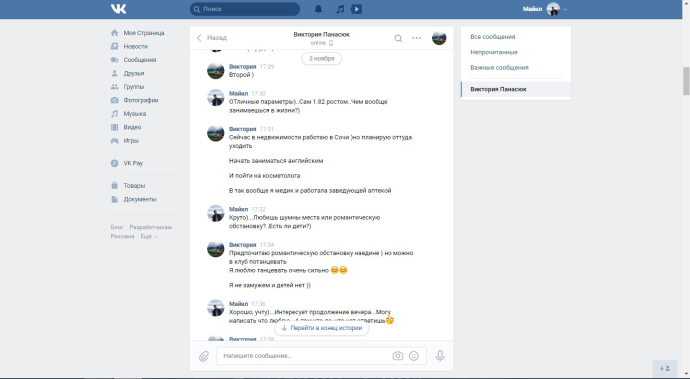Click Виктория sender name at 17:29

(242, 66)
